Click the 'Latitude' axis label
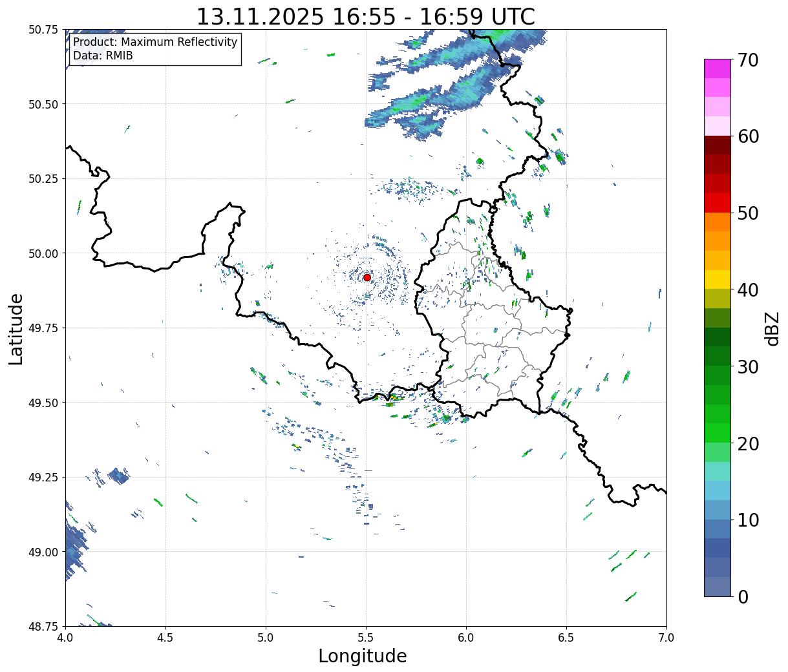The width and height of the screenshot is (788, 672). [16, 328]
